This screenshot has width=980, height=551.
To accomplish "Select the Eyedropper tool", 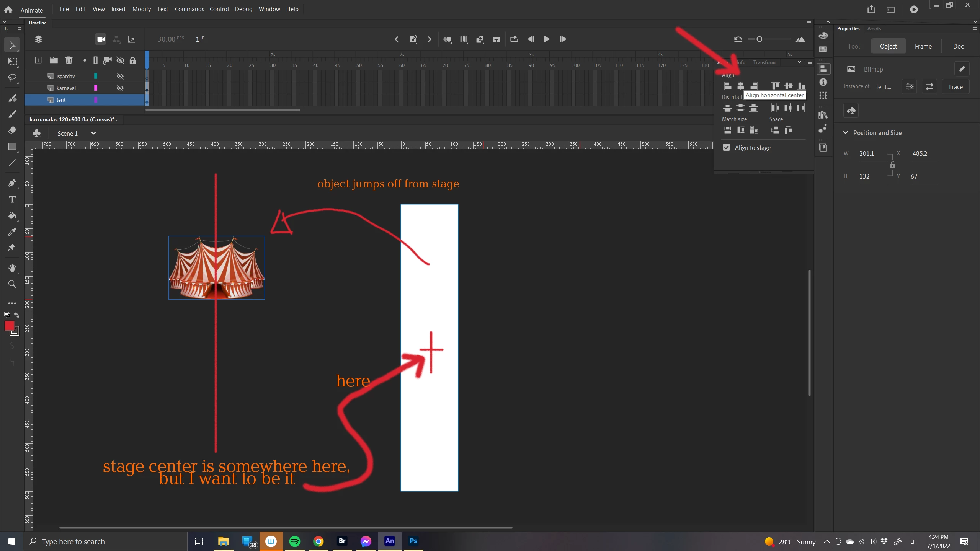I will pos(12,232).
